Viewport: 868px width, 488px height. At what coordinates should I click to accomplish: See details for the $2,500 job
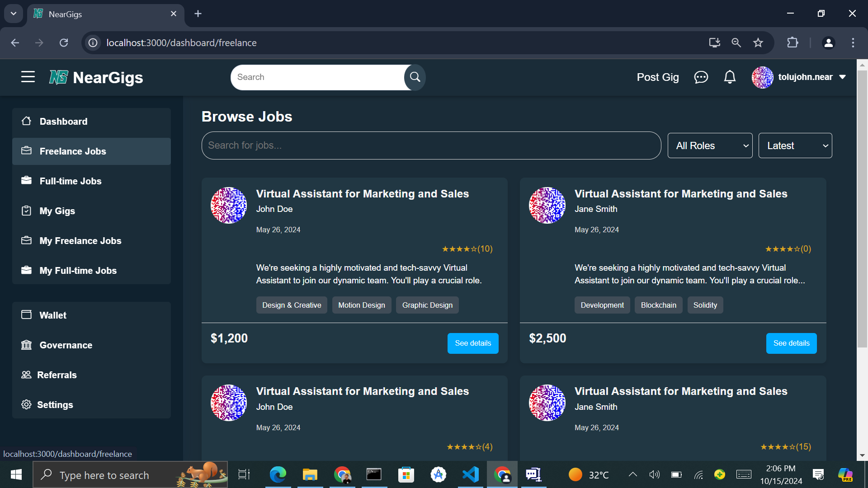pos(791,343)
